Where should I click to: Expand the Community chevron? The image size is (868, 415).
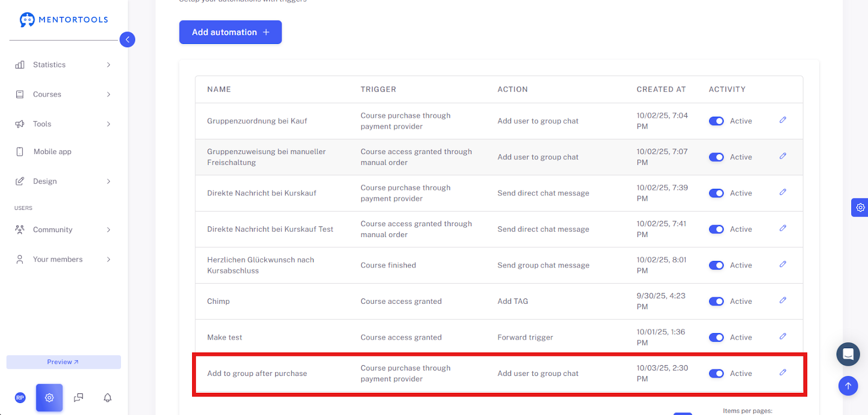coord(108,229)
